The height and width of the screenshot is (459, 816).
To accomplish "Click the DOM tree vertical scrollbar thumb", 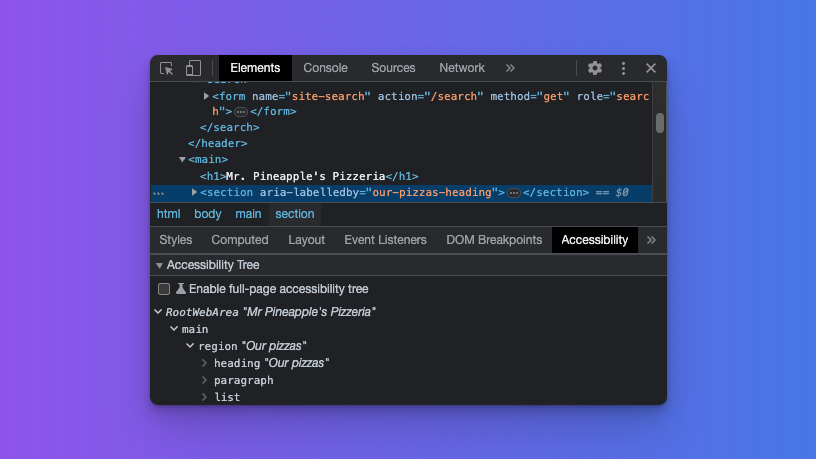I will tap(660, 123).
